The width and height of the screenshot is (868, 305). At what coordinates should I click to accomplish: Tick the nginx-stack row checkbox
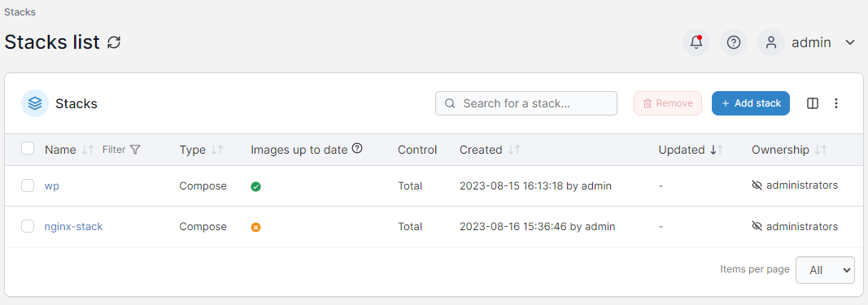[28, 226]
